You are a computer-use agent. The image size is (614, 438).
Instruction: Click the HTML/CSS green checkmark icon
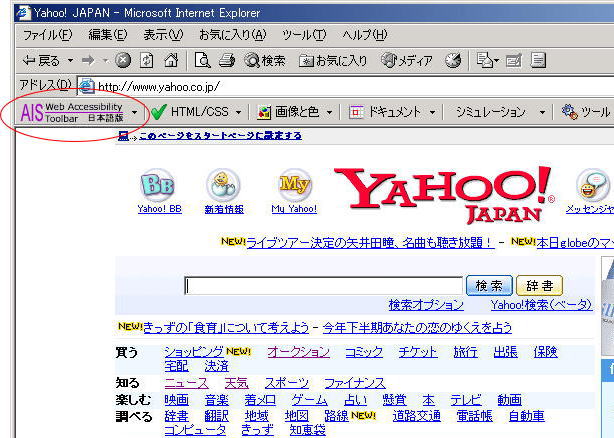pyautogui.click(x=159, y=112)
